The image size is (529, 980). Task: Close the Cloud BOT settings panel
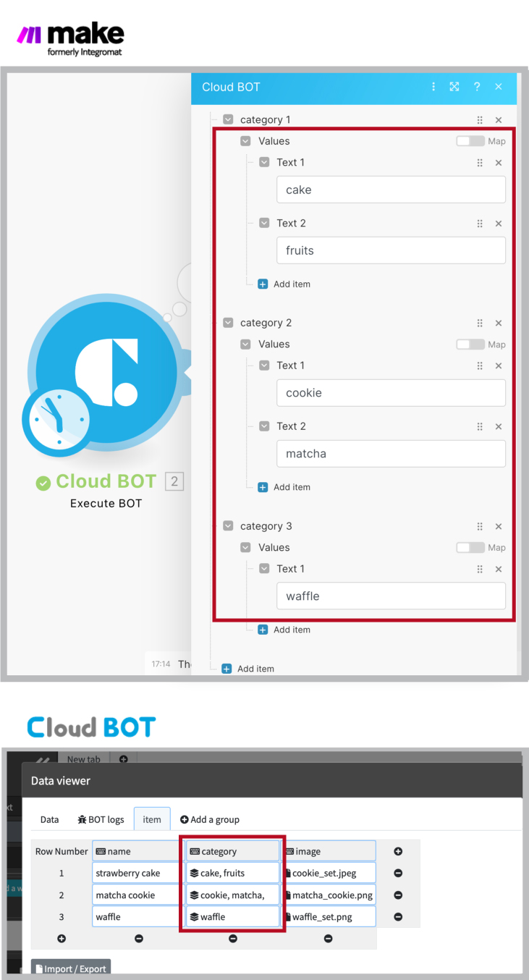pyautogui.click(x=499, y=87)
